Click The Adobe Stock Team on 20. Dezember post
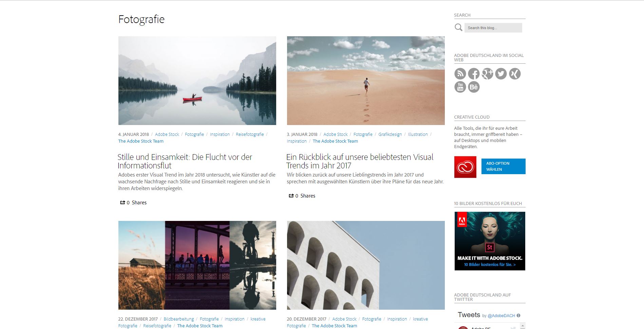 (335, 326)
